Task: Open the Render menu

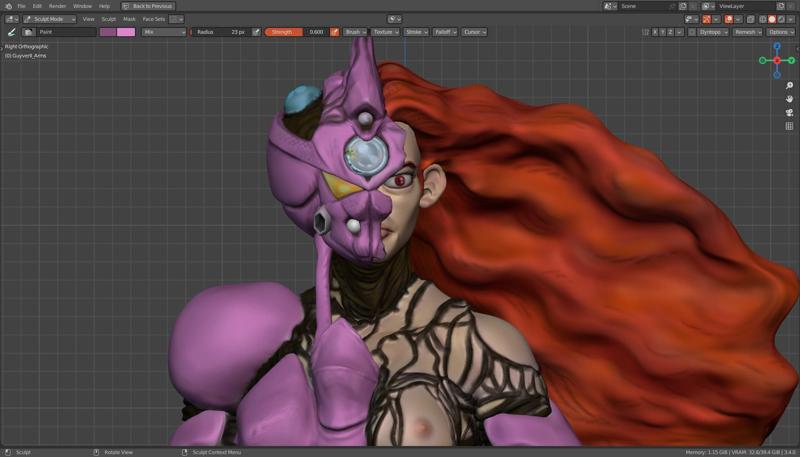Action: [58, 6]
